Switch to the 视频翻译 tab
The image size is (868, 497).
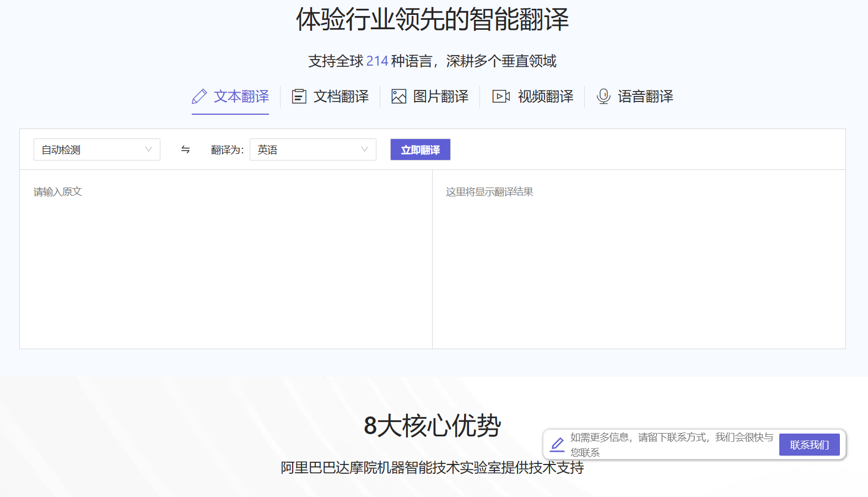pyautogui.click(x=545, y=97)
